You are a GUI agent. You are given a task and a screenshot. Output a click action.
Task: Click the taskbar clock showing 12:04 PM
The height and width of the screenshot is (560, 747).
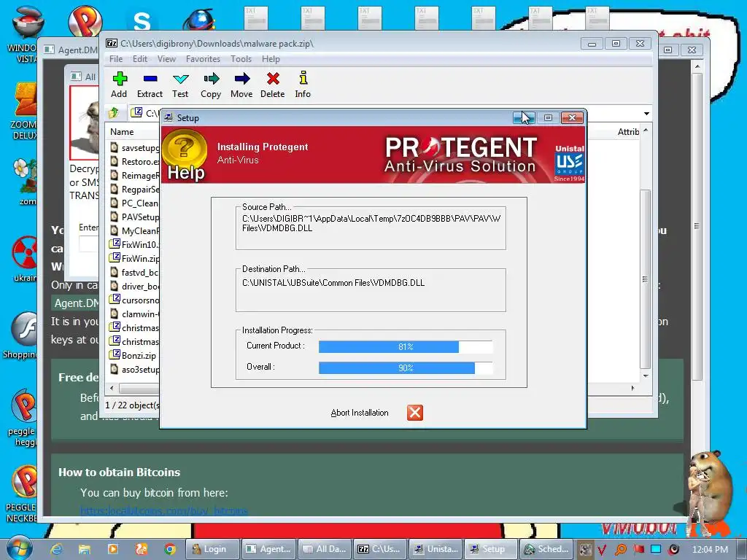click(710, 550)
